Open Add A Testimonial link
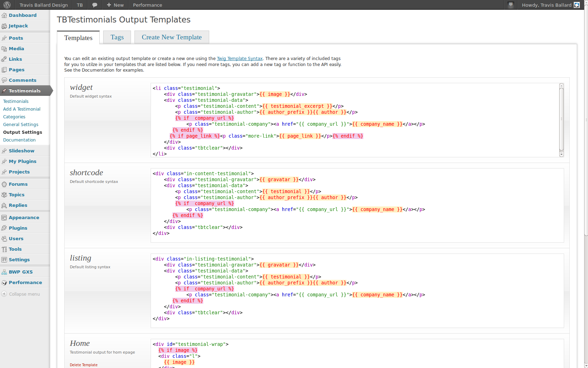Image resolution: width=588 pixels, height=368 pixels. 22,109
